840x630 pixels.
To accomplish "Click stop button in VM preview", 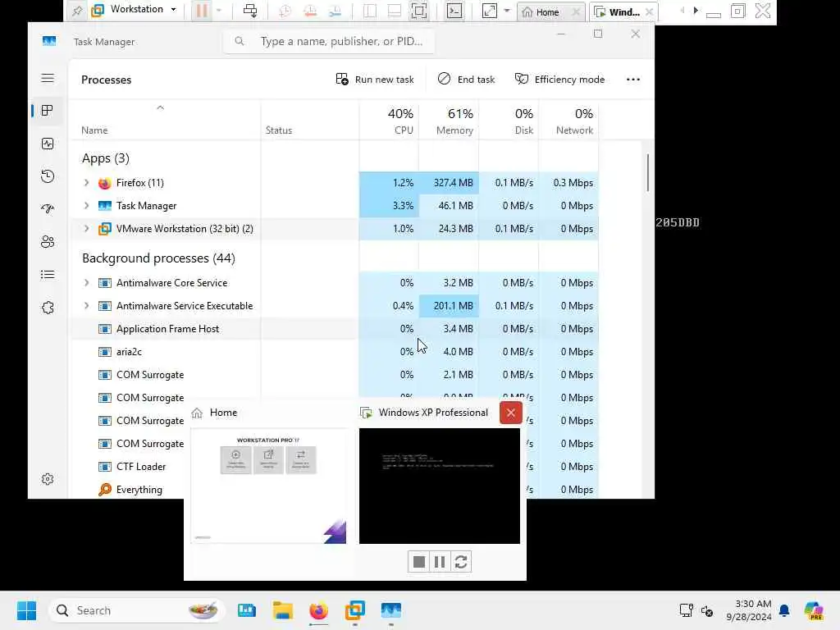I will 419,562.
